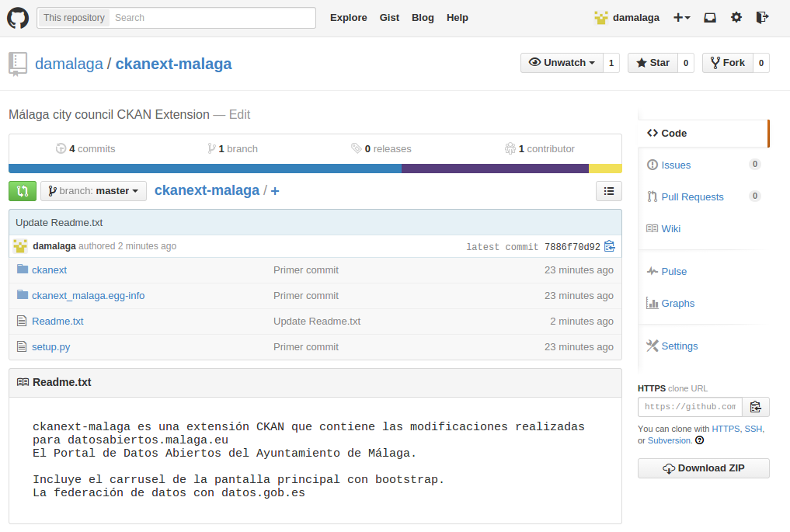Open the Pull Requests tab
Viewport: 790px width, 532px height.
click(692, 197)
